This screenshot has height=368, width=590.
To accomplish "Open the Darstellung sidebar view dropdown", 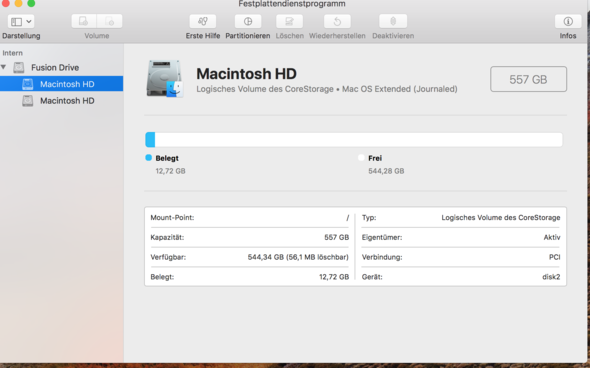I will [x=21, y=21].
